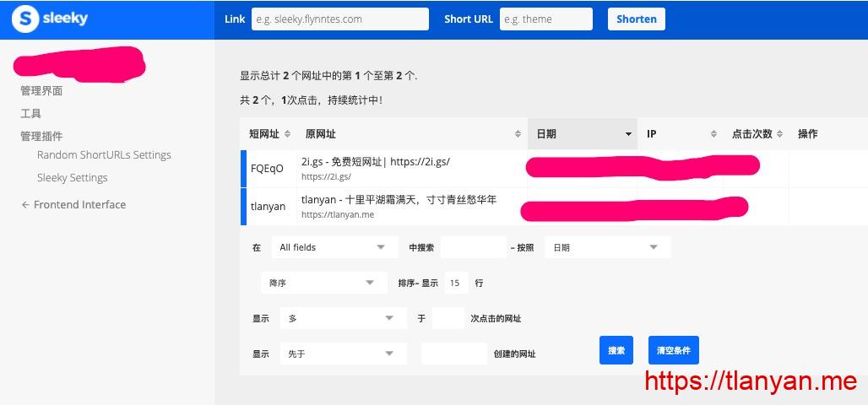868x405 pixels.
Task: Sort by original URL column arrows
Action: tap(518, 134)
